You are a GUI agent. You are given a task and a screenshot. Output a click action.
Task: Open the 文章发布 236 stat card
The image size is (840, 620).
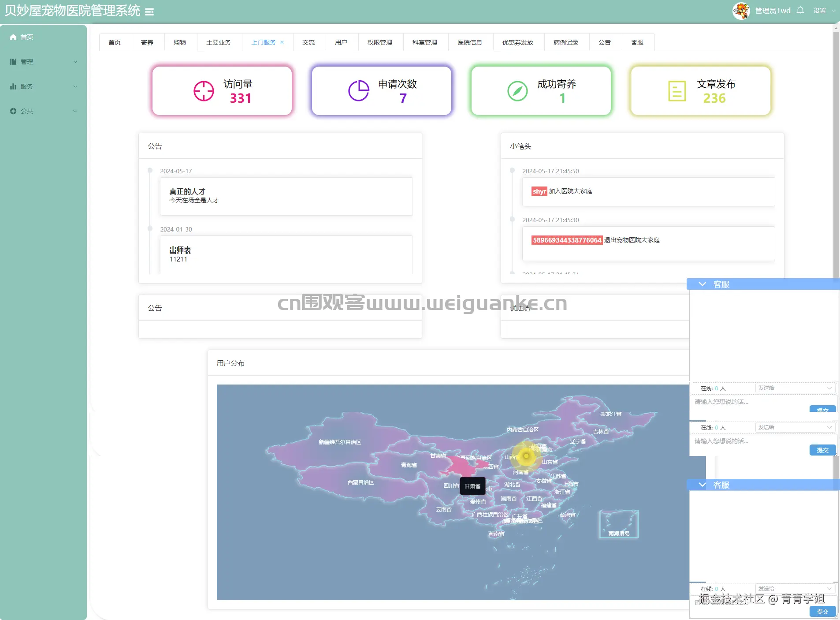pyautogui.click(x=701, y=91)
